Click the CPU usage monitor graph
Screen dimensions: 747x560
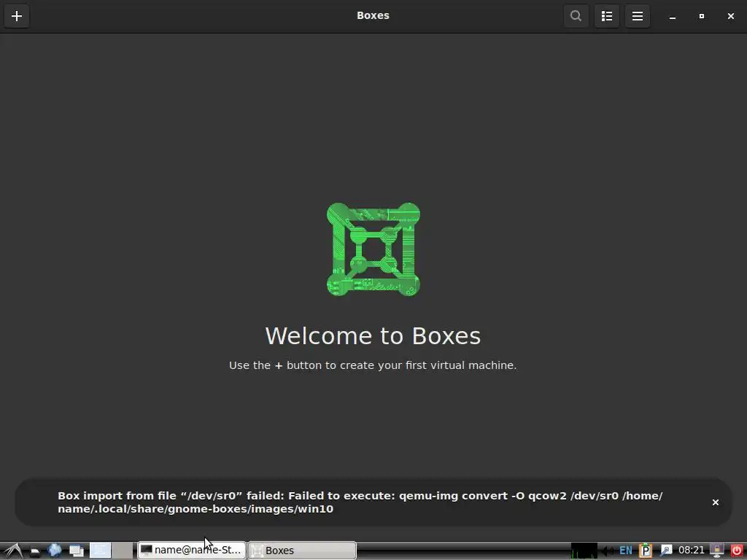584,551
